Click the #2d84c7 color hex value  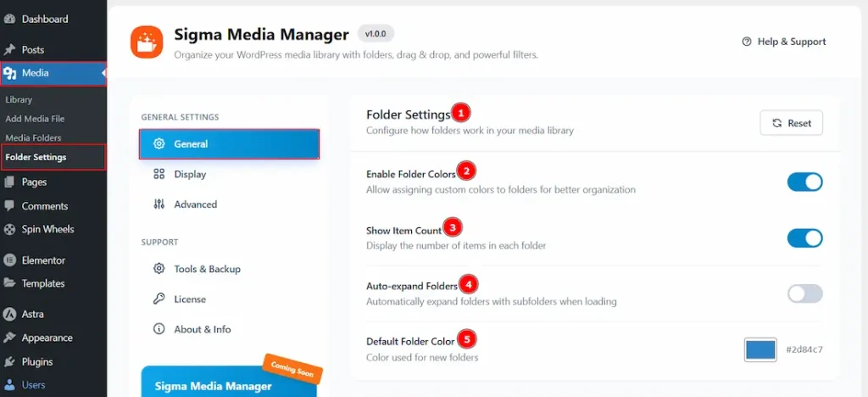point(804,350)
